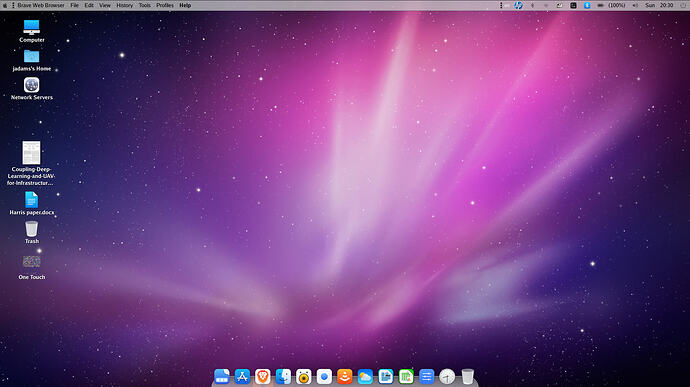Screen dimensions: 690x387
Task: Click the black square tray icon
Action: point(573,5)
